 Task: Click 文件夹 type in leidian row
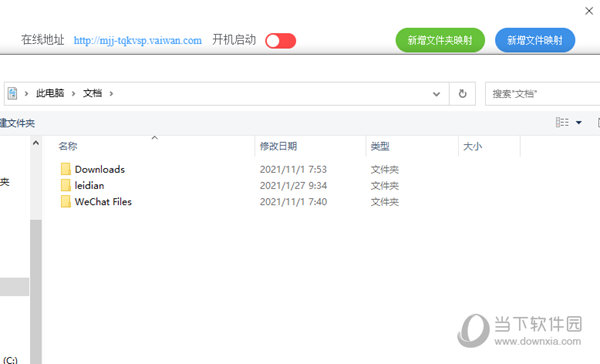[385, 186]
